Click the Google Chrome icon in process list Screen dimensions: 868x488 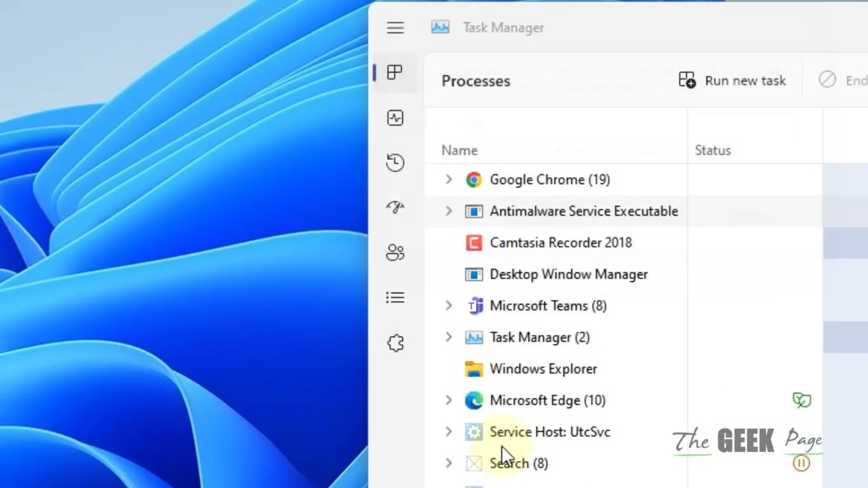[x=474, y=180]
